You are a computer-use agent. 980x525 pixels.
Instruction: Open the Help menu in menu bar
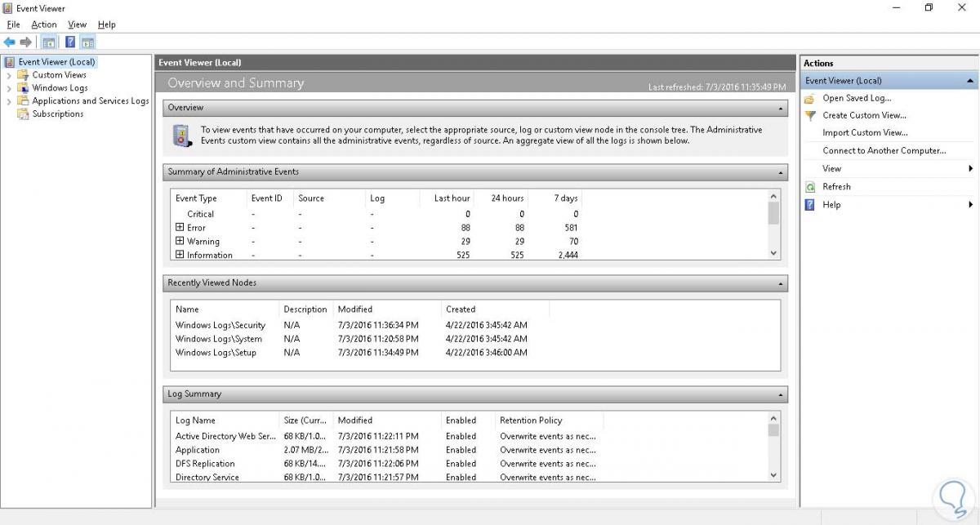click(106, 24)
